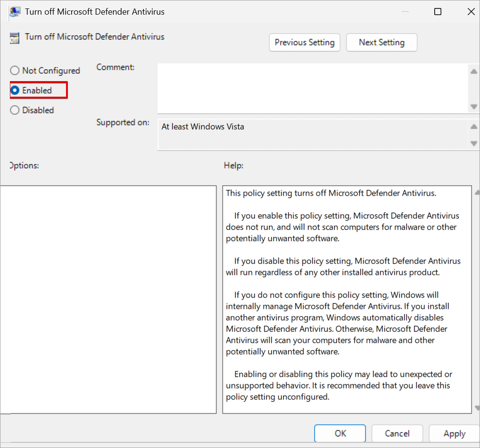The width and height of the screenshot is (480, 448).
Task: Click the window title bar application icon
Action: click(14, 11)
